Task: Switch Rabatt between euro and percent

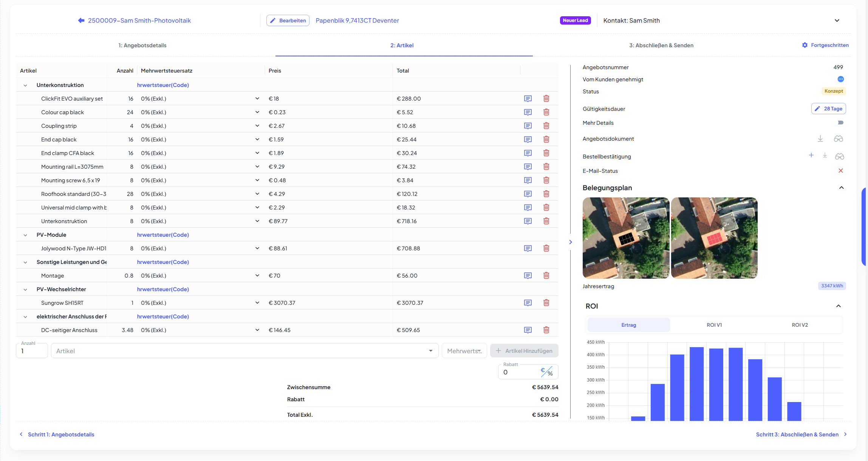Action: pyautogui.click(x=547, y=372)
